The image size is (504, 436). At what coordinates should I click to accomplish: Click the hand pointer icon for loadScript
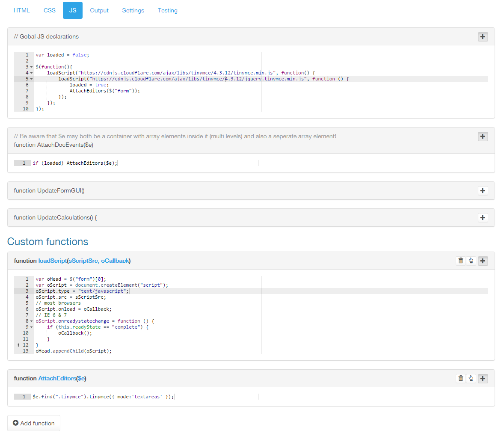click(471, 261)
